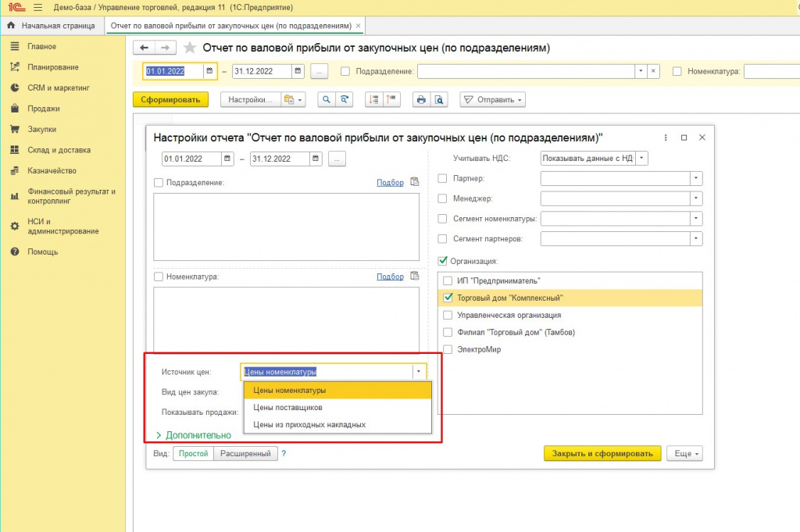
Task: Open Закупки section in sidebar
Action: pos(42,129)
